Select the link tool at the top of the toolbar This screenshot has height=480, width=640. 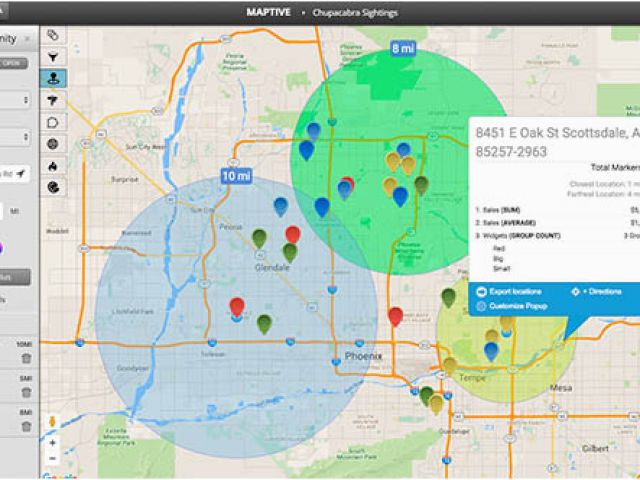[53, 36]
